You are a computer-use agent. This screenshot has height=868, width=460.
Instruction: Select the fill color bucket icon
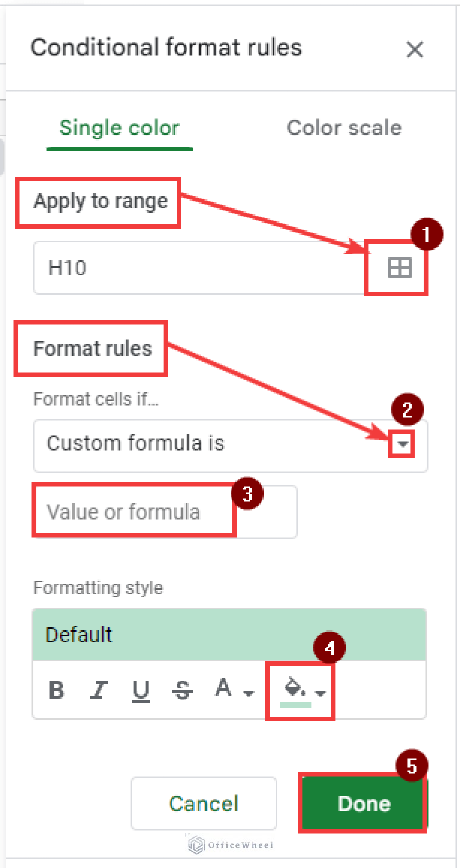292,690
